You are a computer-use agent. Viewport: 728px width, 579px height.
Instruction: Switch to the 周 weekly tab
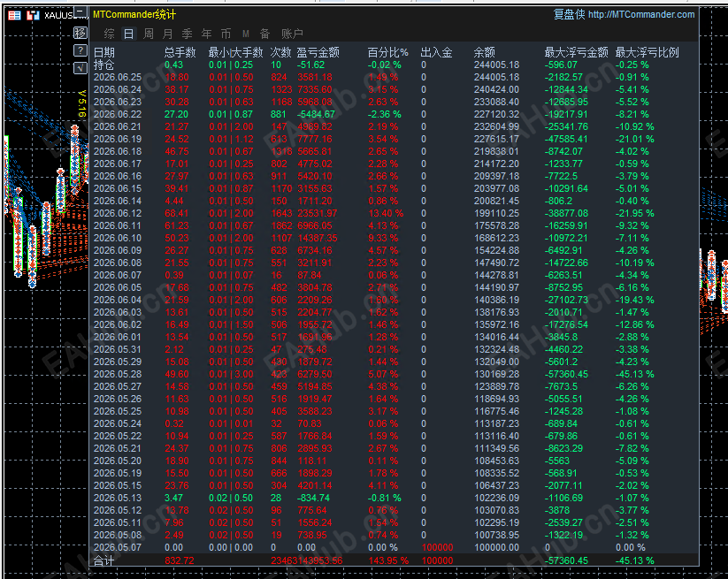pyautogui.click(x=149, y=34)
